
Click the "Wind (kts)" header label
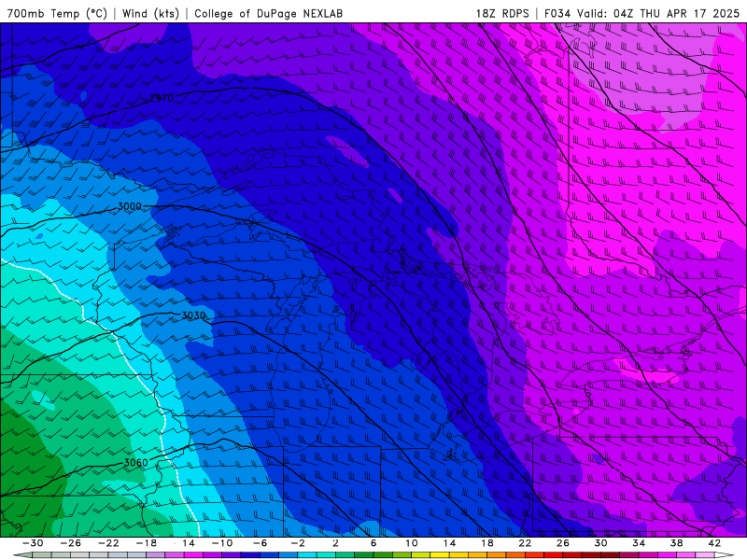150,13
